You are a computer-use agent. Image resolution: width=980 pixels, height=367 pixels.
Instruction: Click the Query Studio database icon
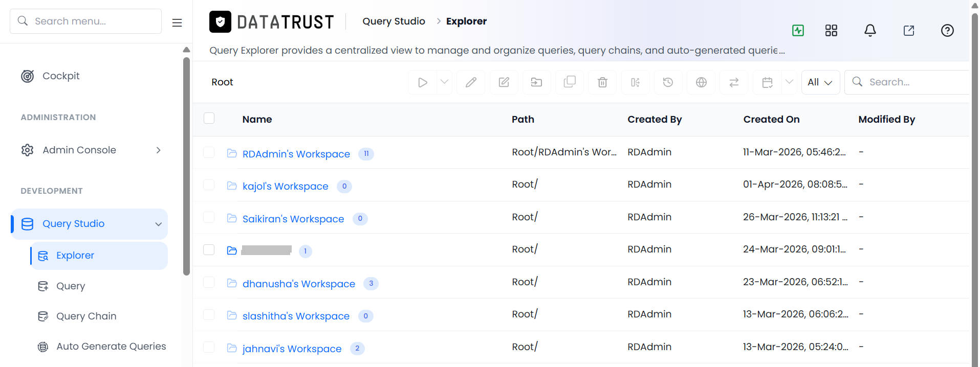(x=28, y=224)
